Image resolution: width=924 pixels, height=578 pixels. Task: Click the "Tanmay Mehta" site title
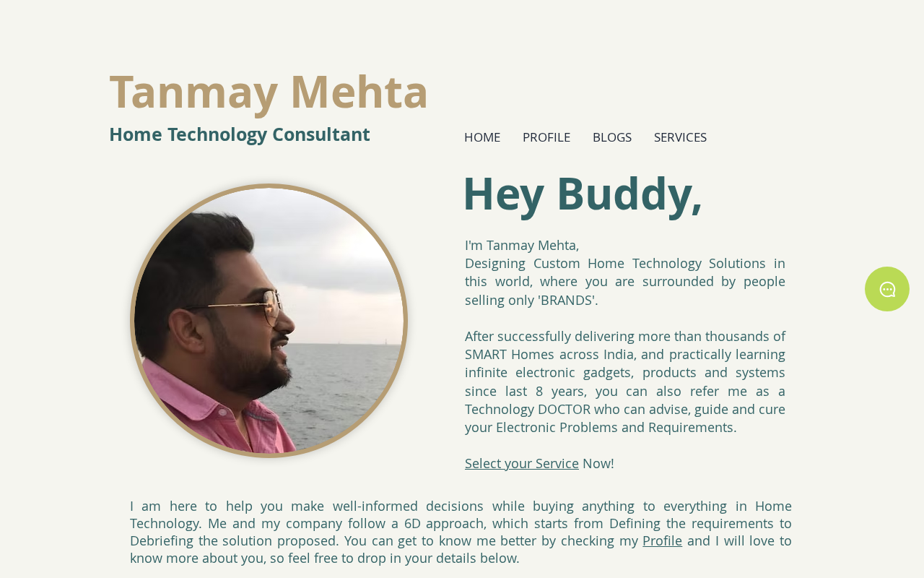point(269,92)
